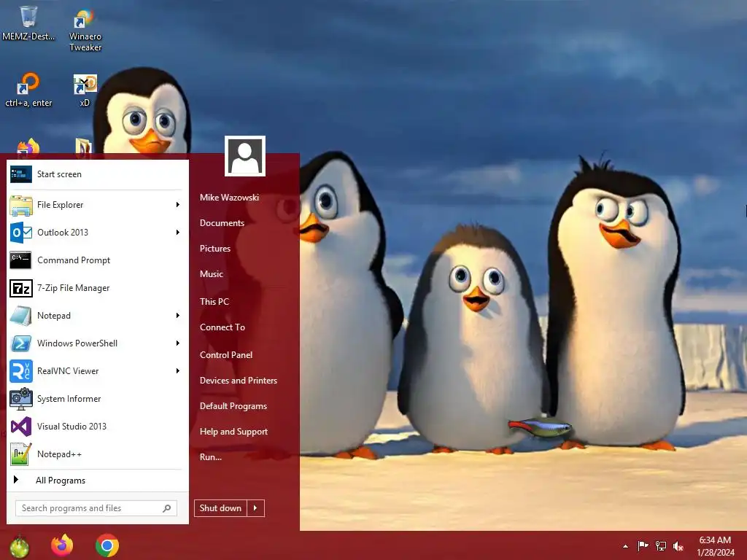Open Pictures from start menu
Screen dimensions: 747x560
point(215,249)
